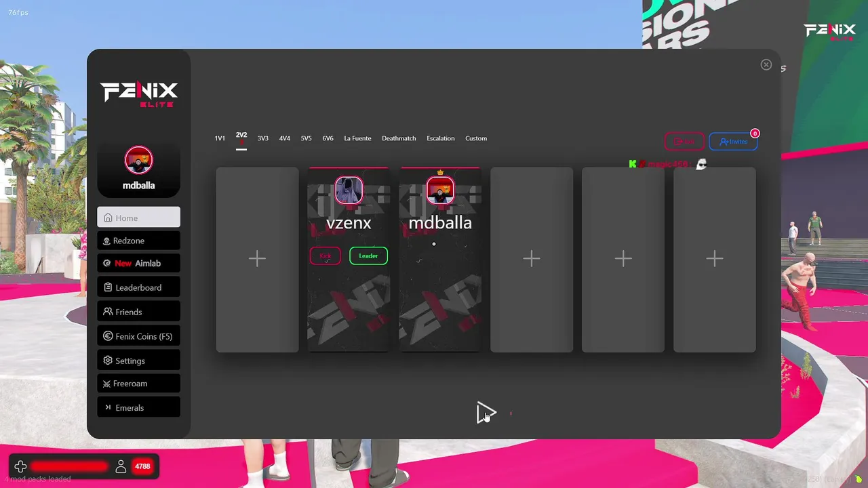Viewport: 868px width, 488px height.
Task: Click the health cross icon in HUD
Action: point(20,466)
